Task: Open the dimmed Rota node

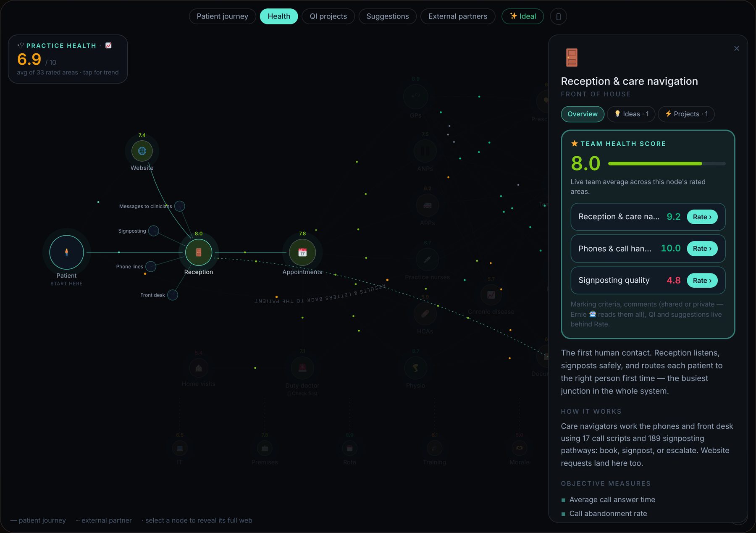Action: point(349,448)
